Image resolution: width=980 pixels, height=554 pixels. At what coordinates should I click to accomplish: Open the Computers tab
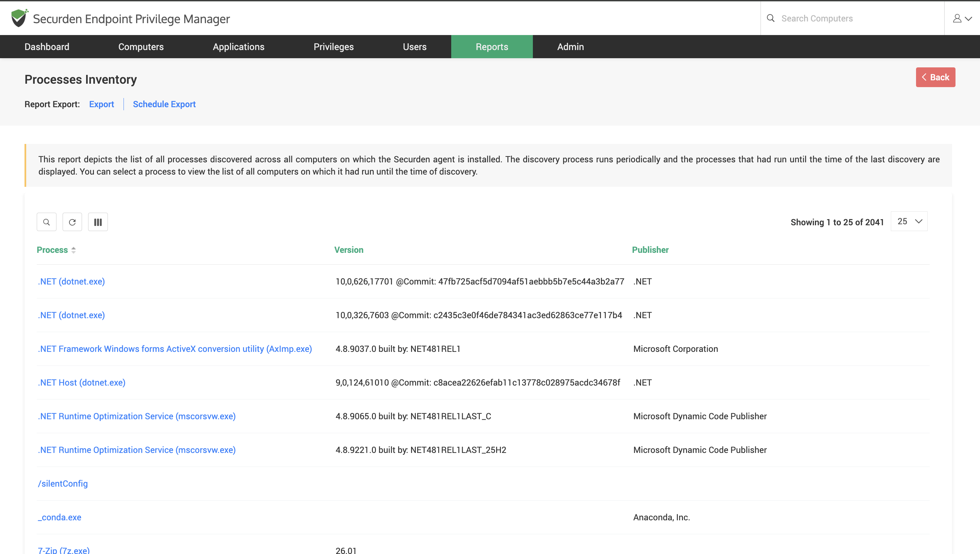pos(141,46)
